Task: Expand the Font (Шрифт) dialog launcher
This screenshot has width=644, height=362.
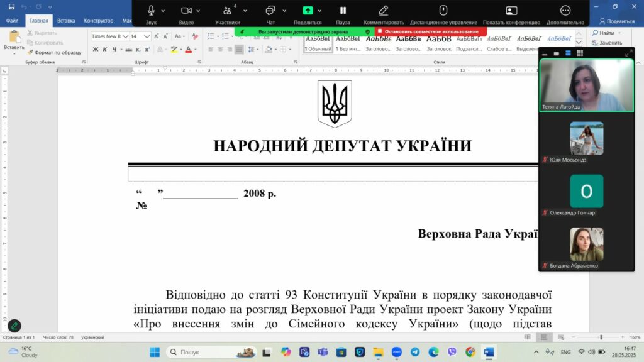Action: tap(199, 62)
